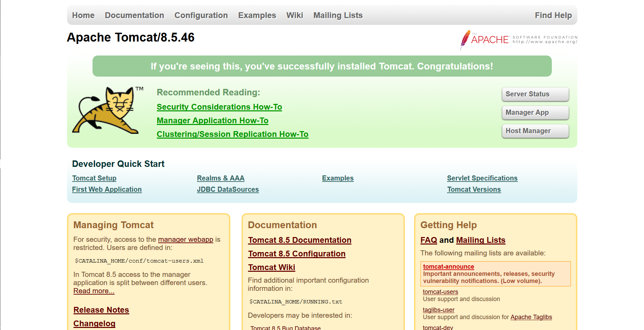The width and height of the screenshot is (644, 330).
Task: Open the Tomcat Versions link
Action: tap(474, 189)
